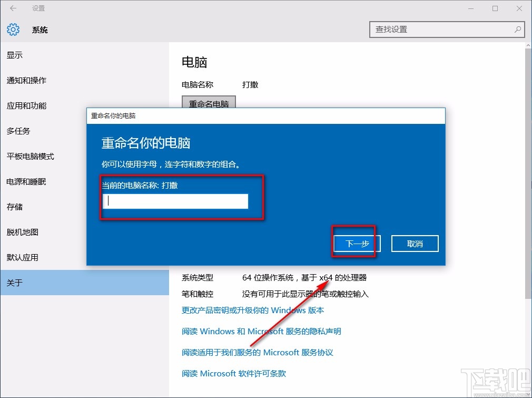532x398 pixels.
Task: Select 显示 in the sidebar
Action: click(x=15, y=55)
